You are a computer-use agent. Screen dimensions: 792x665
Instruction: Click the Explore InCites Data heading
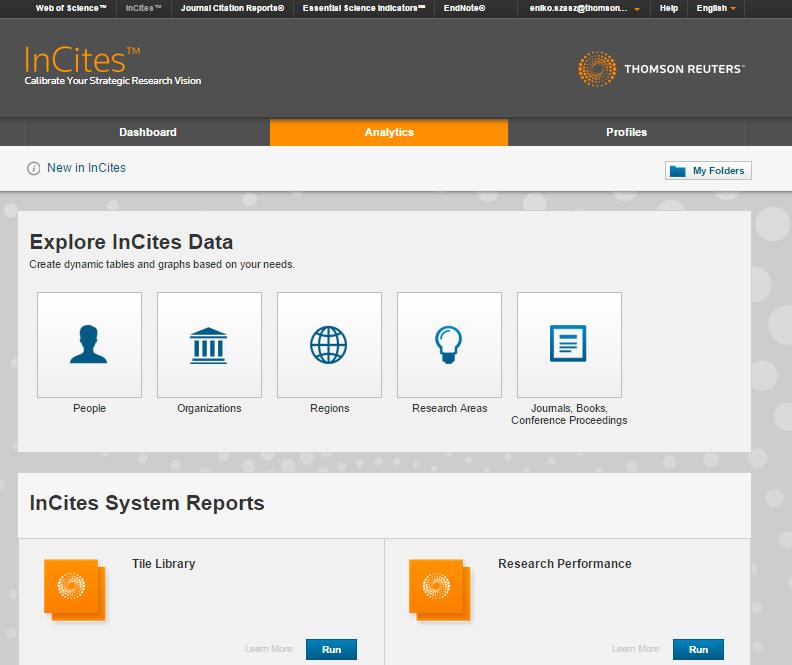click(x=131, y=242)
